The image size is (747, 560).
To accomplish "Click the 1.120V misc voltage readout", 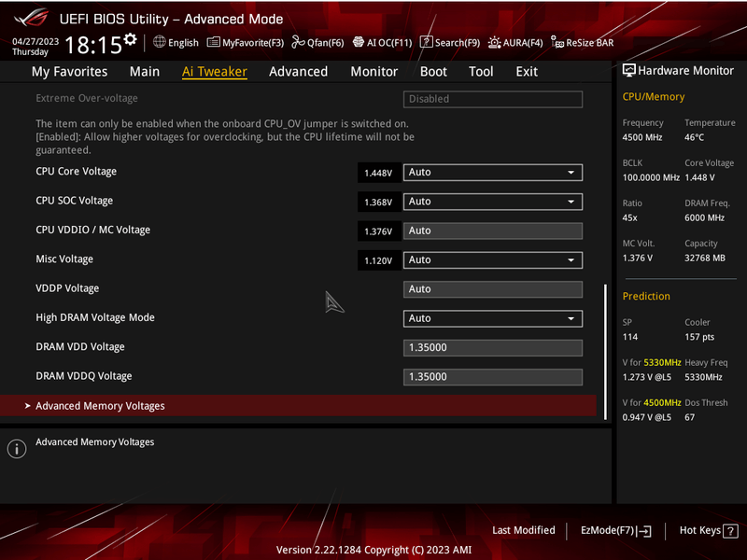I will (x=378, y=260).
